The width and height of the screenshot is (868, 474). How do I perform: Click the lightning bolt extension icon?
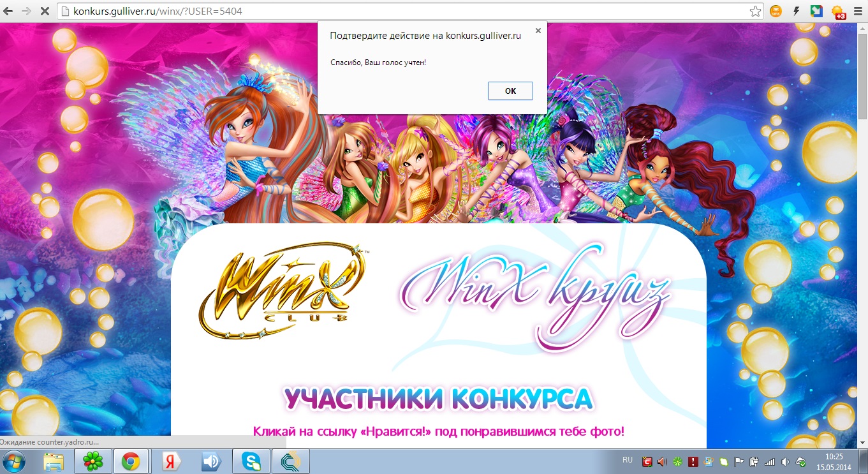point(796,11)
